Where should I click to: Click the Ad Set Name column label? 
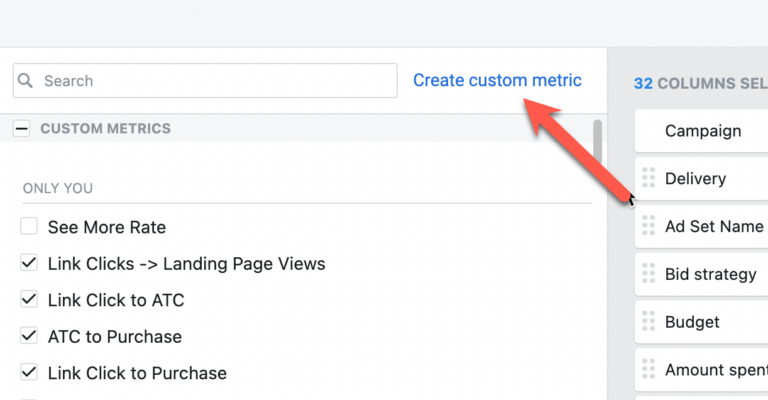(x=714, y=227)
